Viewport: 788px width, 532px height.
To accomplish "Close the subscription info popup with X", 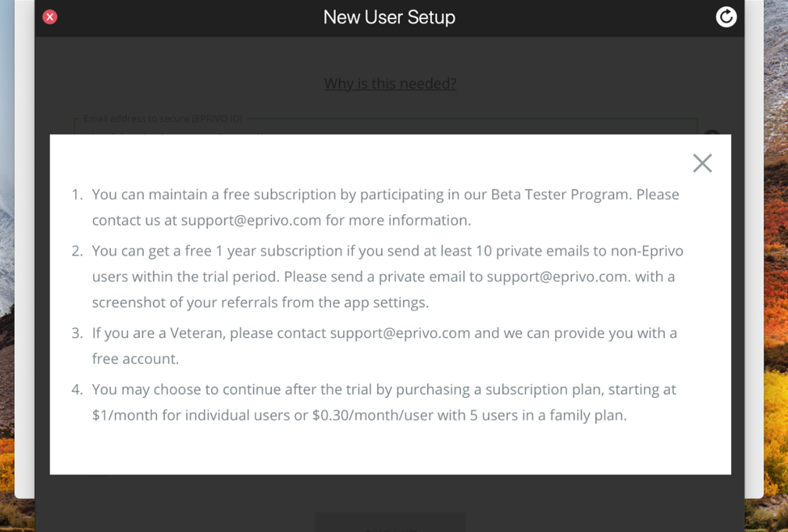I will pyautogui.click(x=702, y=163).
